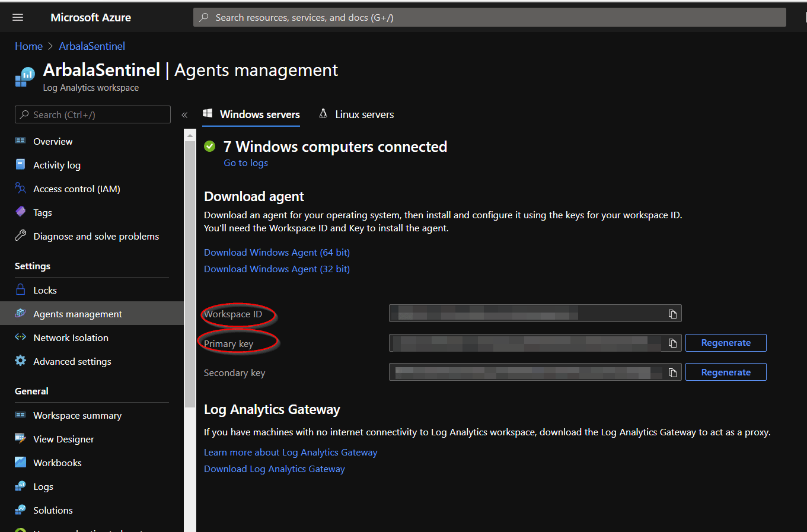Click the View Designer icon
The width and height of the screenshot is (807, 532).
coord(20,438)
